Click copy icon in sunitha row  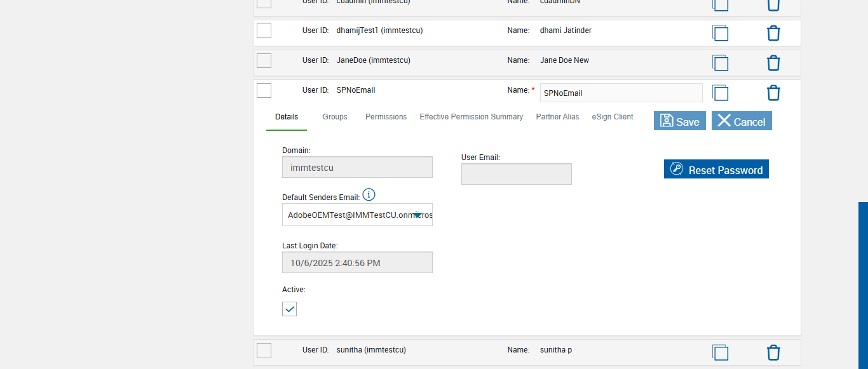720,352
